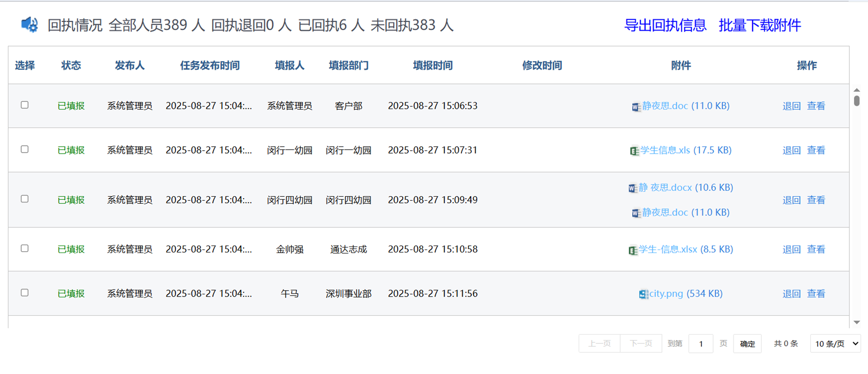
Task: Click scrollbar down arrow of table
Action: pyautogui.click(x=856, y=322)
